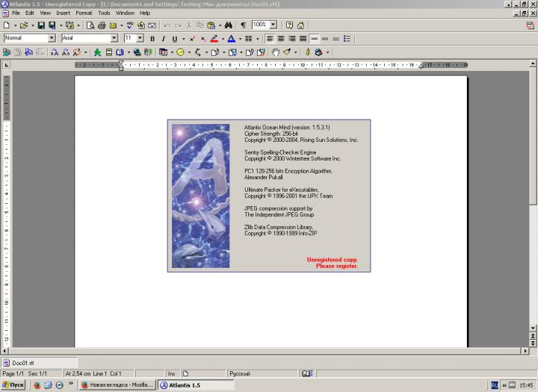Click the globe icon in the third toolbar
This screenshot has height=392, width=538.
point(137,52)
